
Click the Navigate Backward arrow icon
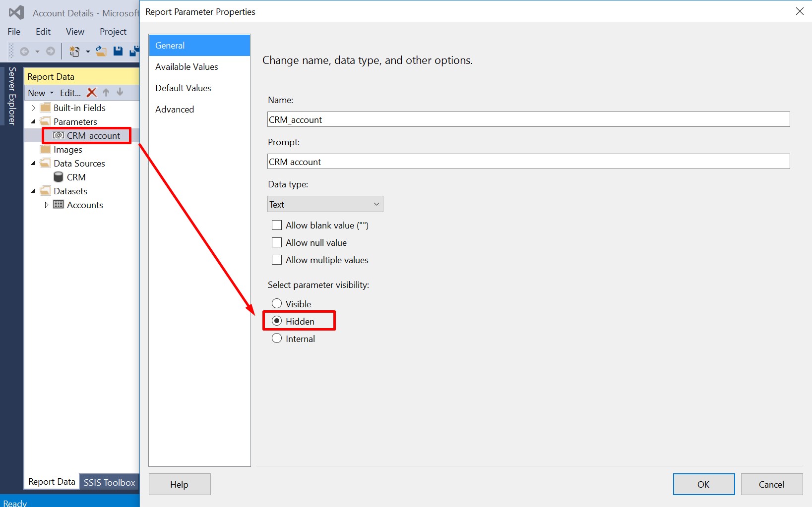pos(25,51)
